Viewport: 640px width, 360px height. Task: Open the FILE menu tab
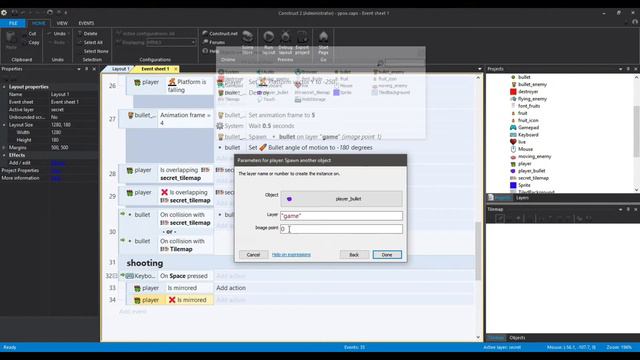point(13,23)
